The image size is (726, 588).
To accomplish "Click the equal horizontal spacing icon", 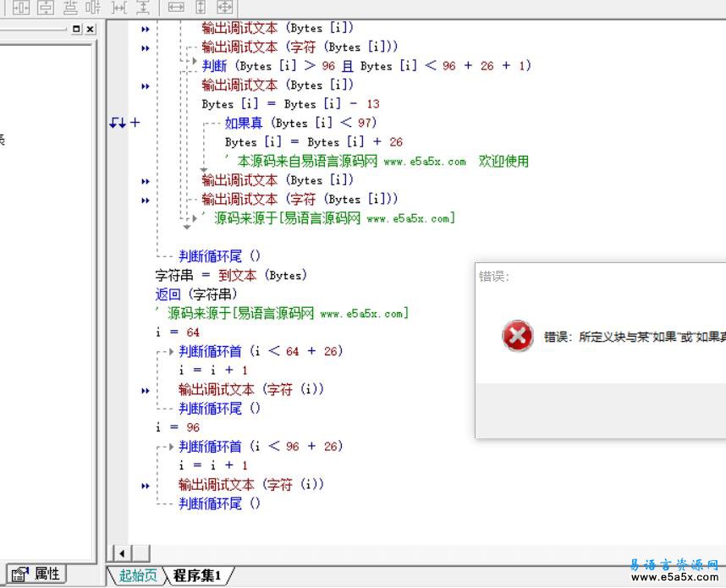I will pos(119,8).
